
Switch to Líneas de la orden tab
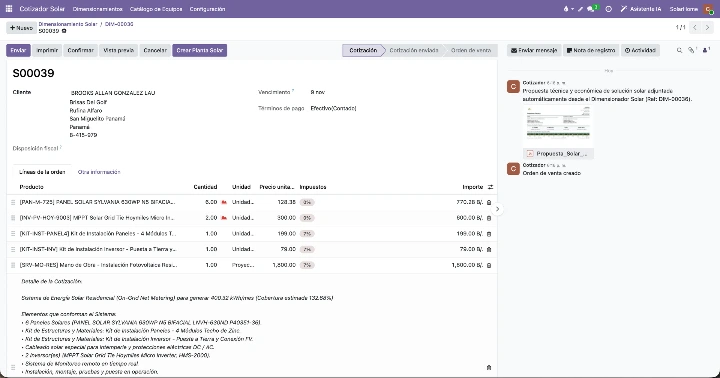click(42, 172)
